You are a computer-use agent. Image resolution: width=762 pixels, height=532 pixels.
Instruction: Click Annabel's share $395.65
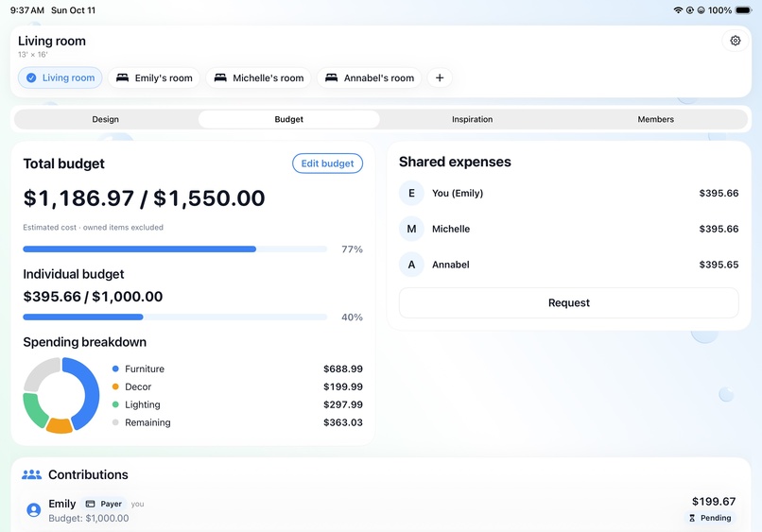pos(719,265)
